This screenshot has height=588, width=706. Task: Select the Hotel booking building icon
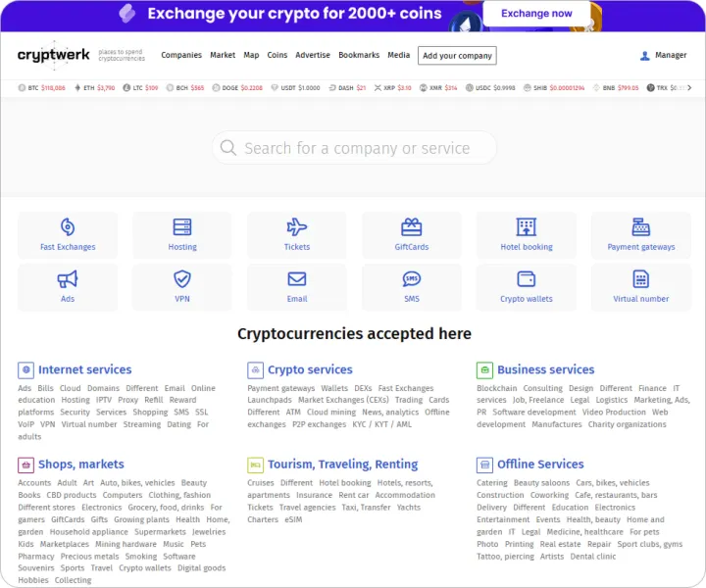coord(527,227)
